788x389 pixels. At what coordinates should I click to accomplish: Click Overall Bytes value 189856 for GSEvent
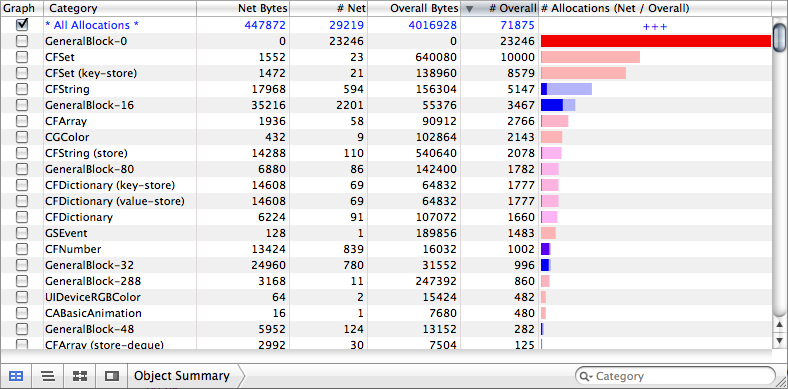point(436,233)
